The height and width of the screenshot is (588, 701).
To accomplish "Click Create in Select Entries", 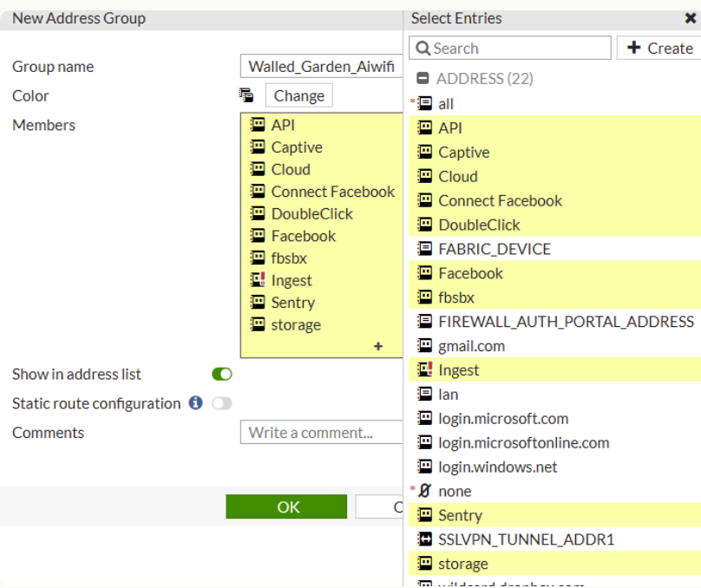I will pyautogui.click(x=659, y=48).
